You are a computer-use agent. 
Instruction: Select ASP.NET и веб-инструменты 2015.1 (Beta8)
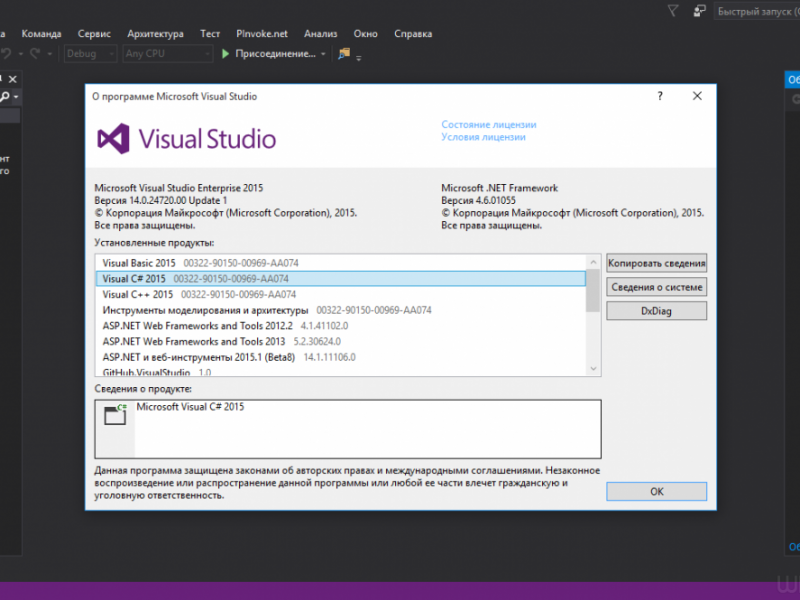[x=340, y=357]
